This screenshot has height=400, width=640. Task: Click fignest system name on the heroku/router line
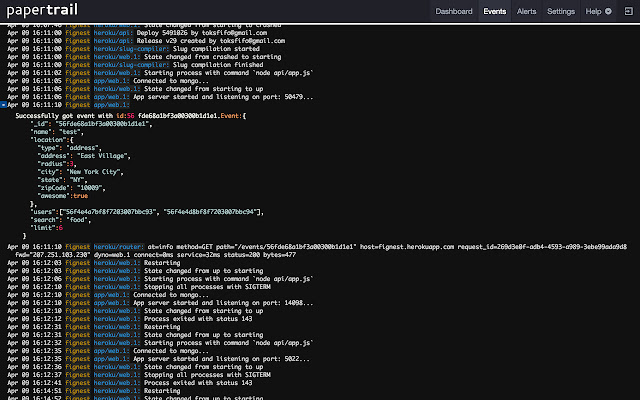point(77,246)
